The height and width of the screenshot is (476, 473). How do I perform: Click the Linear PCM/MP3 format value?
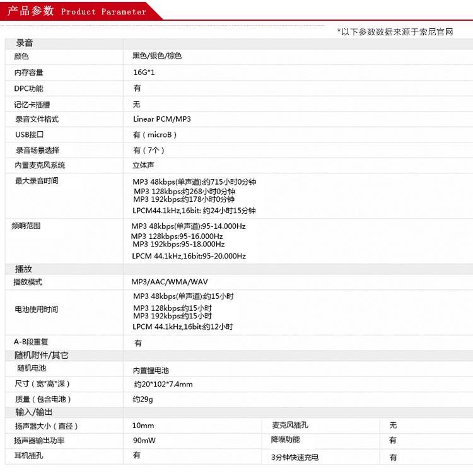pos(161,119)
